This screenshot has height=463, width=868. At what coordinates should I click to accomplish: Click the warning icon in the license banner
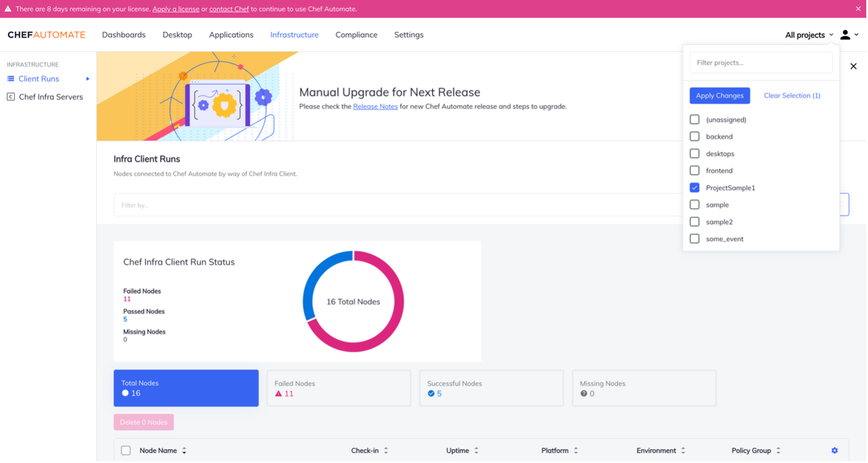7,8
